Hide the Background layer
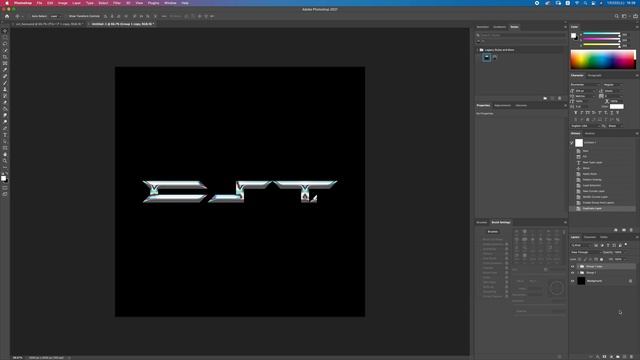640x360 pixels. [572, 281]
